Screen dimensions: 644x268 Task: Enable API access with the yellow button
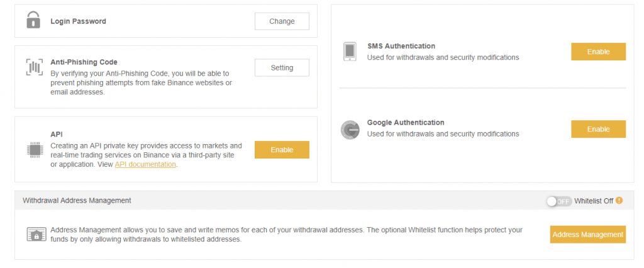pos(282,150)
